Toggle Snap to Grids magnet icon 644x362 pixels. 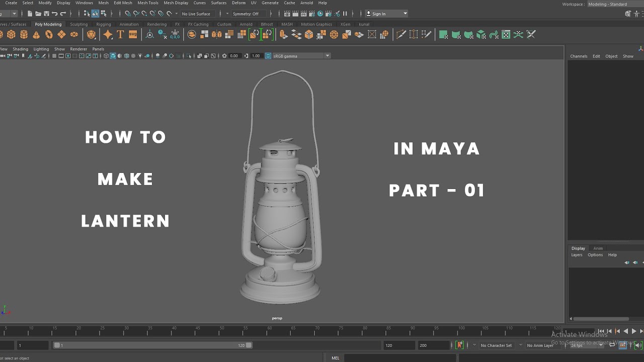coord(128,14)
